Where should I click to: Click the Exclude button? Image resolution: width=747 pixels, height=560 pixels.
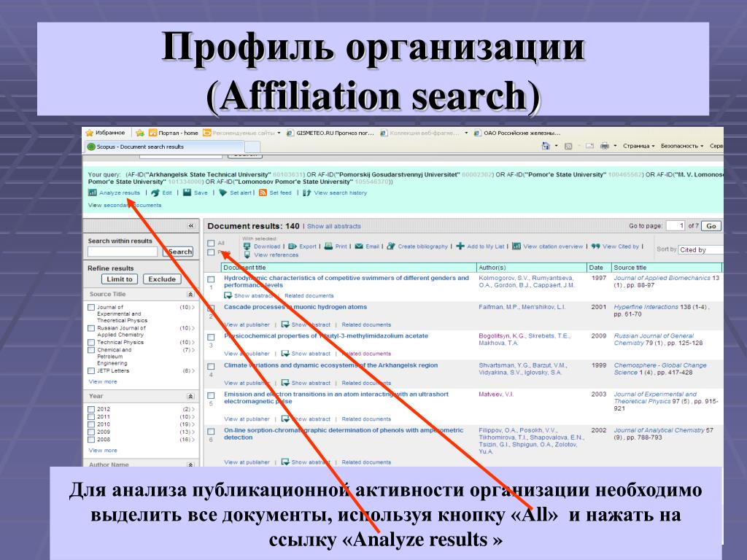tap(162, 279)
